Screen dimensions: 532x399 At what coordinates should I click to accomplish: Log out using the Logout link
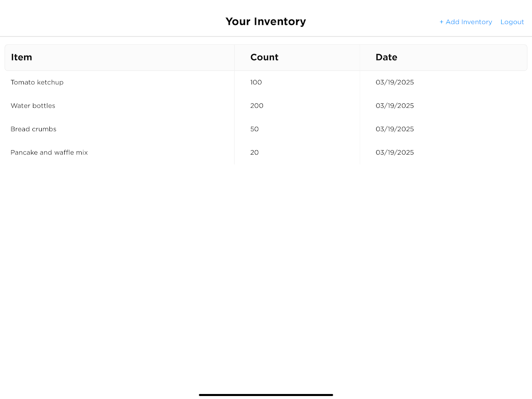coord(512,22)
